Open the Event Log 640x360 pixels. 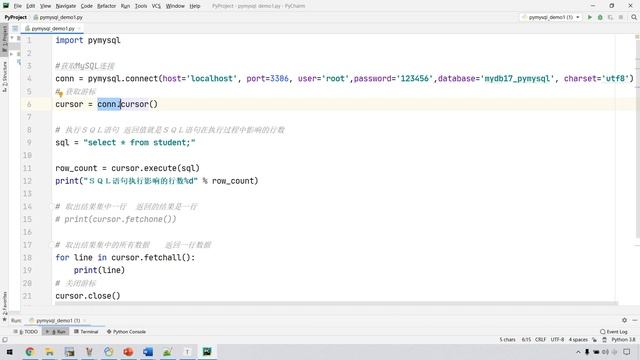[614, 332]
